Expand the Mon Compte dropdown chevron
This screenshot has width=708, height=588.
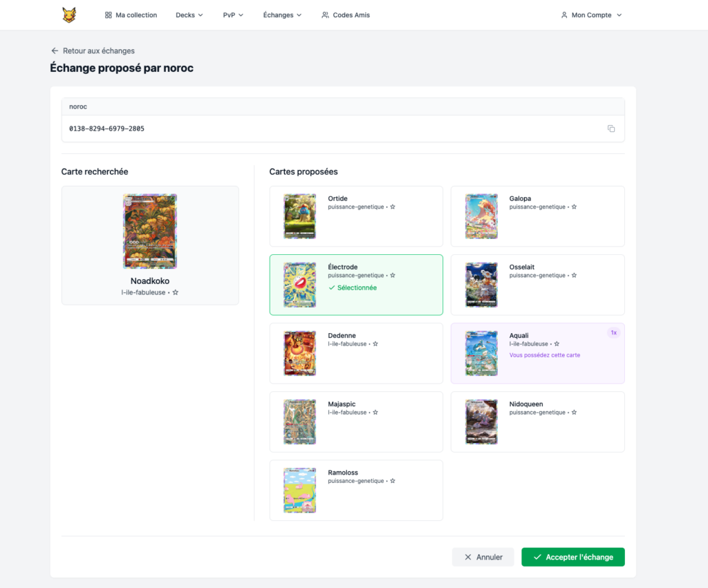(619, 15)
